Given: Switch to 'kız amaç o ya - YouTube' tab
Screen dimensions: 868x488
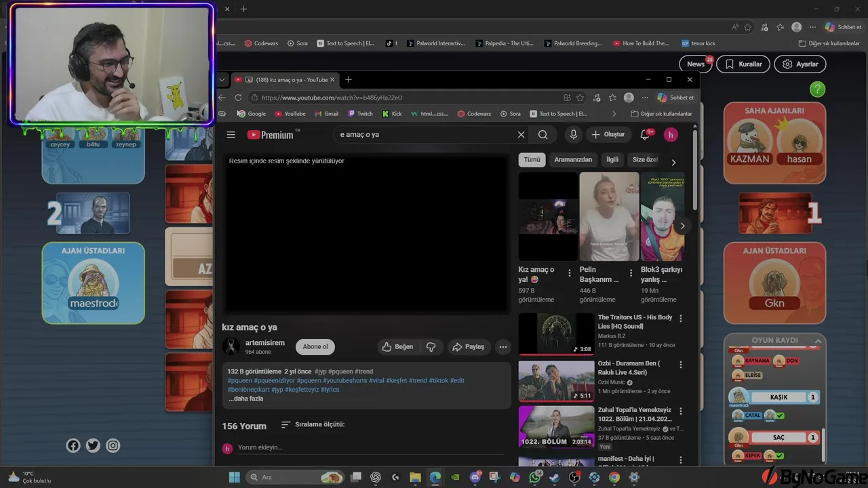Looking at the screenshot, I should pos(285,79).
